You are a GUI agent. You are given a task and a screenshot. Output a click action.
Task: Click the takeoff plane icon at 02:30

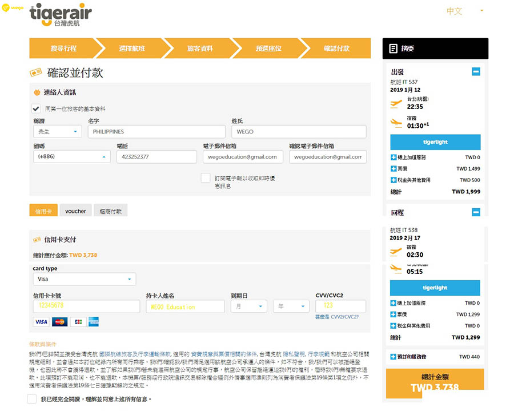coord(396,252)
